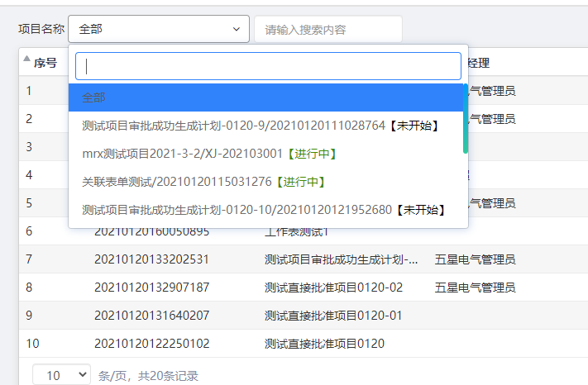Click project name 测试直接批准项目0120 in row 10

[324, 344]
